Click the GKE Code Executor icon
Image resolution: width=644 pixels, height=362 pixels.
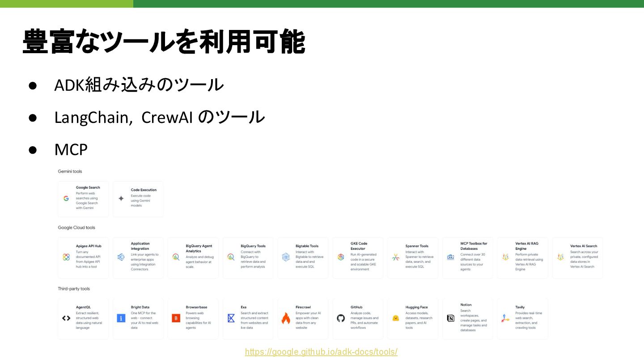(x=341, y=257)
